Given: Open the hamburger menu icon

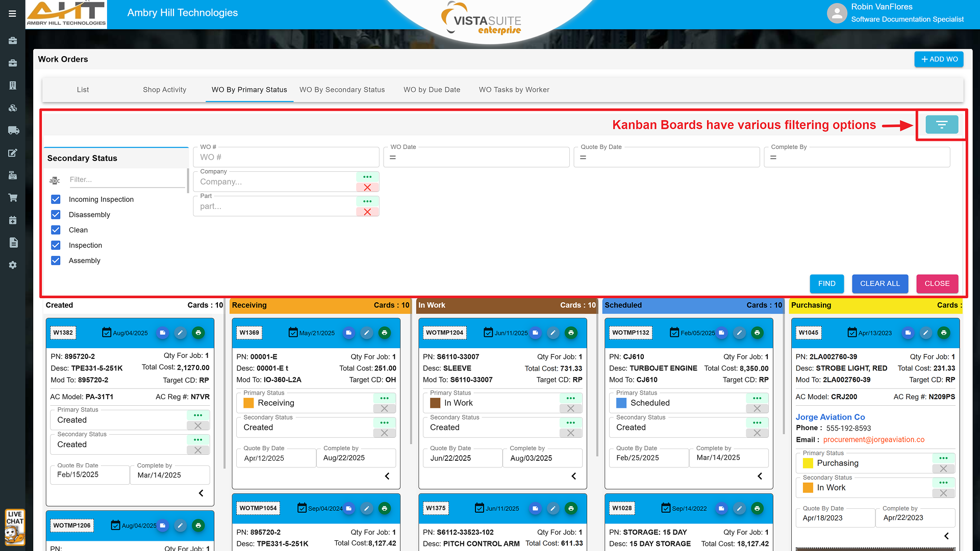Looking at the screenshot, I should point(12,14).
